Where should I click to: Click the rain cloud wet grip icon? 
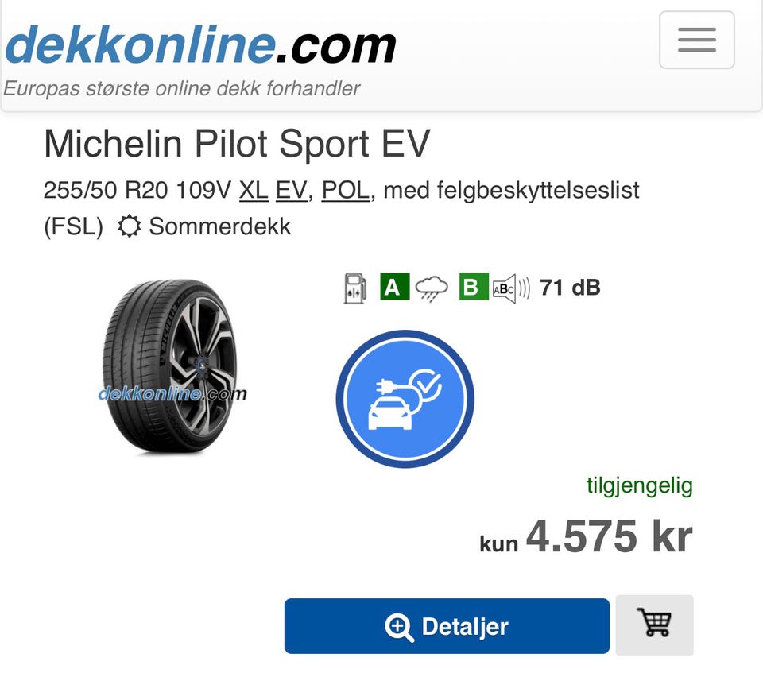(x=432, y=288)
